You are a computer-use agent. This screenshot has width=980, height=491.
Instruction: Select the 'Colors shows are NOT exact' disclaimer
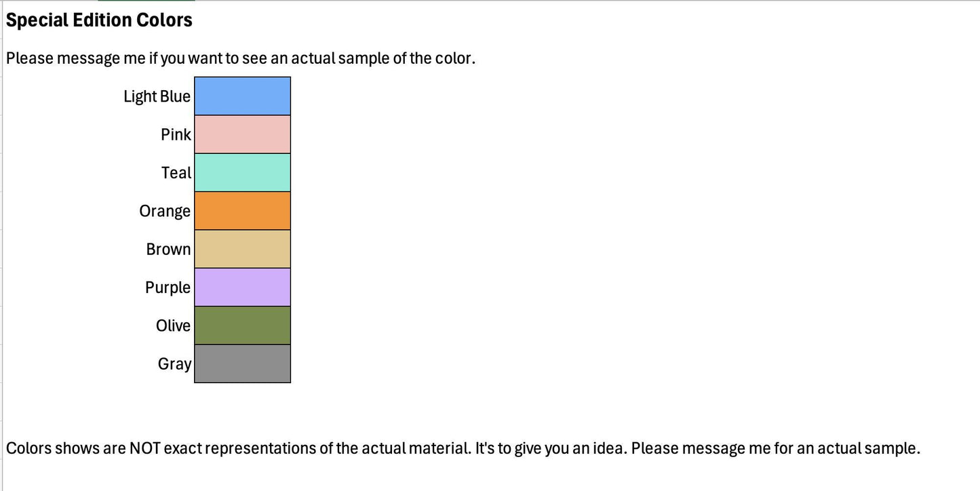point(463,448)
